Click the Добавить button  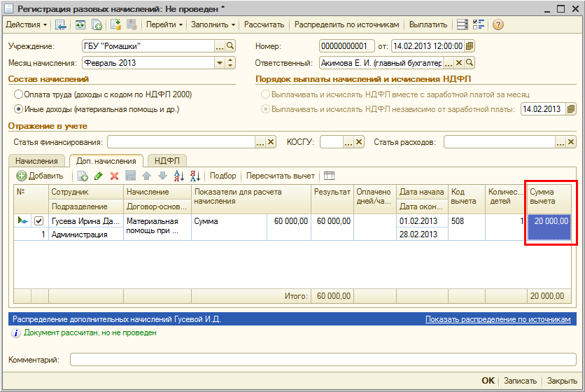point(40,176)
